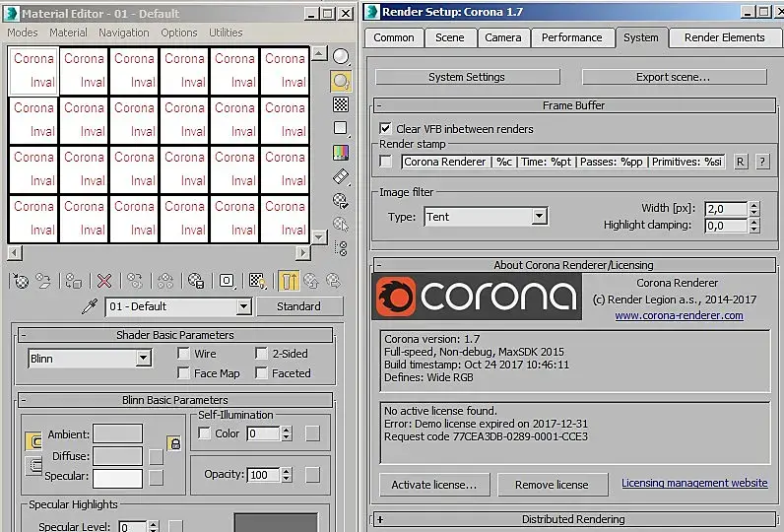Click Make Preview icon in side toolbar

[x=341, y=176]
